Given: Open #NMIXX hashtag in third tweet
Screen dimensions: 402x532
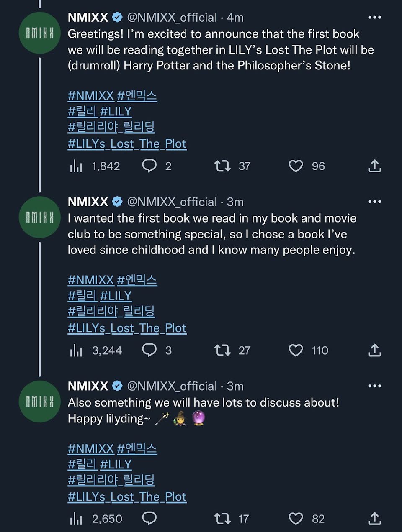Looking at the screenshot, I should click(91, 449).
